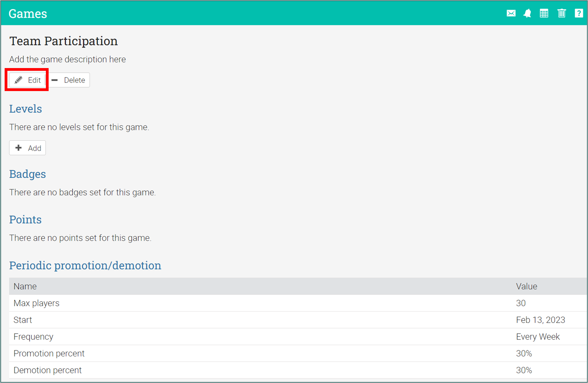Click the Badges section heading

pos(27,174)
